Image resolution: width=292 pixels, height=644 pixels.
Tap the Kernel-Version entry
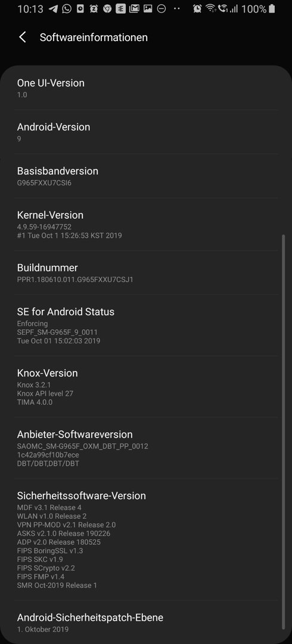[146, 225]
